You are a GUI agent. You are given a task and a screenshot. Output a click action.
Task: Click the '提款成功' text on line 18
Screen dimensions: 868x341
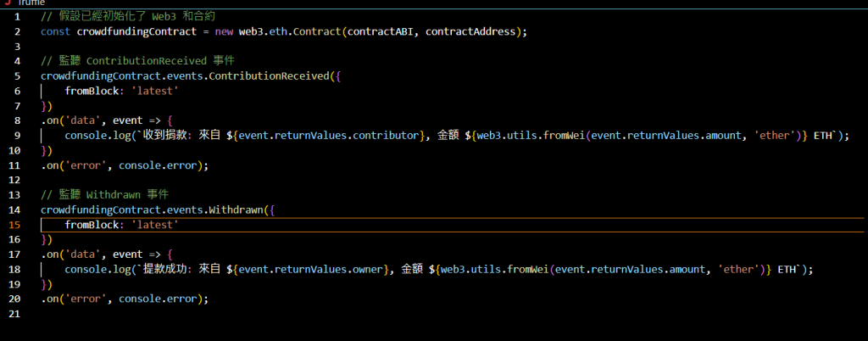[x=167, y=270]
